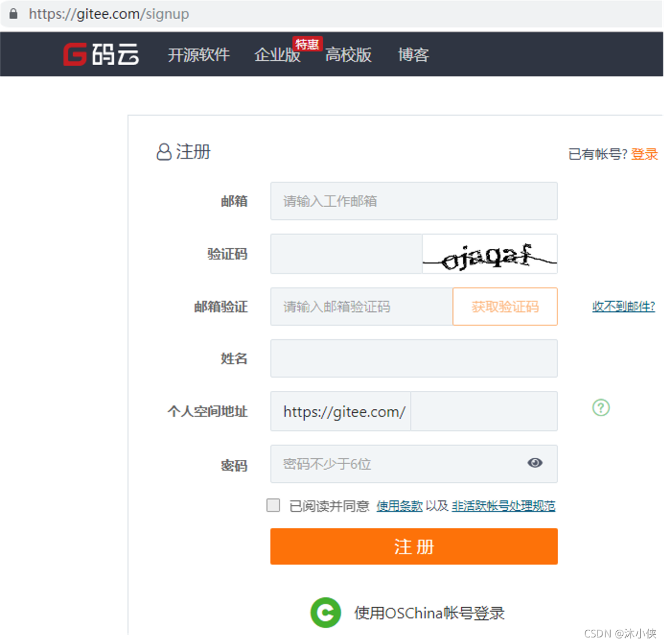
Task: Check the 已阅读并同意 agreement checkbox
Action: pyautogui.click(x=273, y=505)
